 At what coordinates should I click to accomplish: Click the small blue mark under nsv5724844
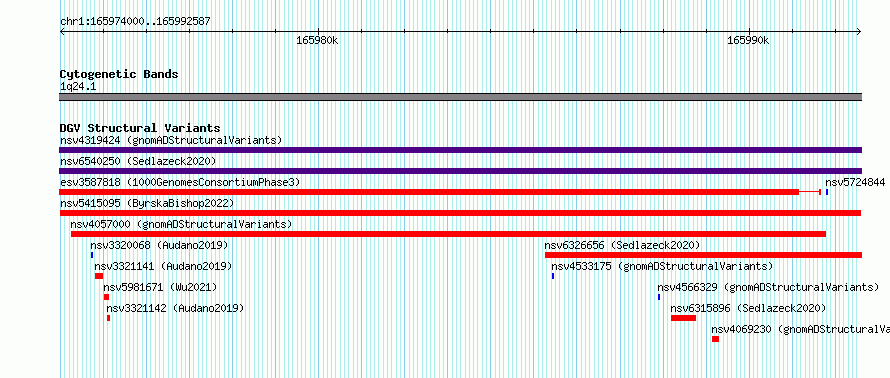coord(827,192)
